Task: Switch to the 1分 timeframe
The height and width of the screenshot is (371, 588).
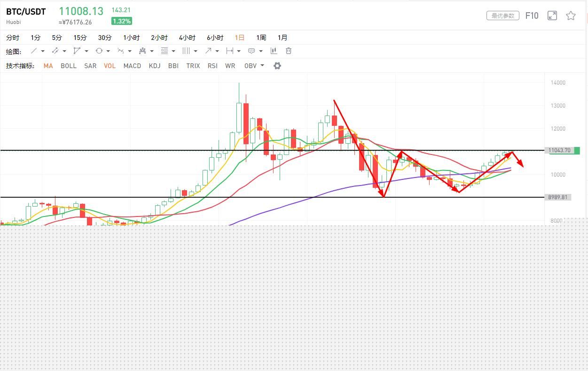Action: pyautogui.click(x=36, y=38)
